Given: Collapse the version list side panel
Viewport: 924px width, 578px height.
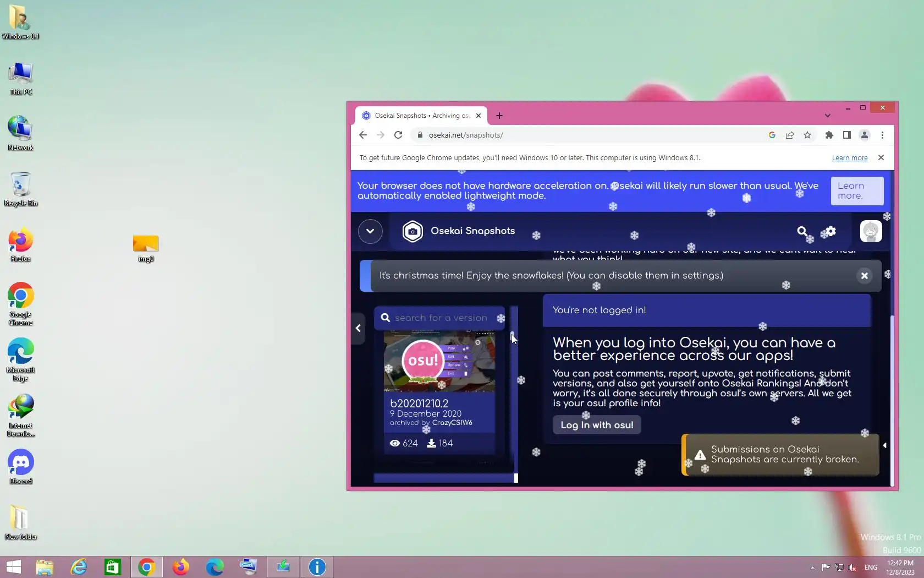Looking at the screenshot, I should coord(358,328).
